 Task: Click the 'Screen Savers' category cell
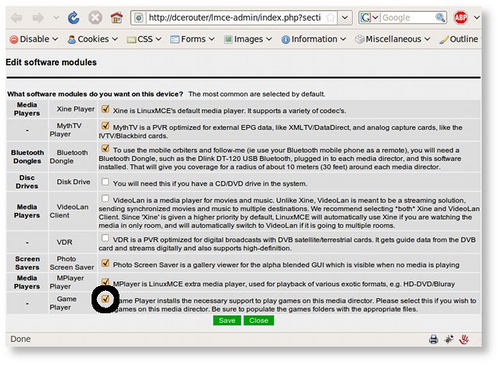pyautogui.click(x=27, y=263)
